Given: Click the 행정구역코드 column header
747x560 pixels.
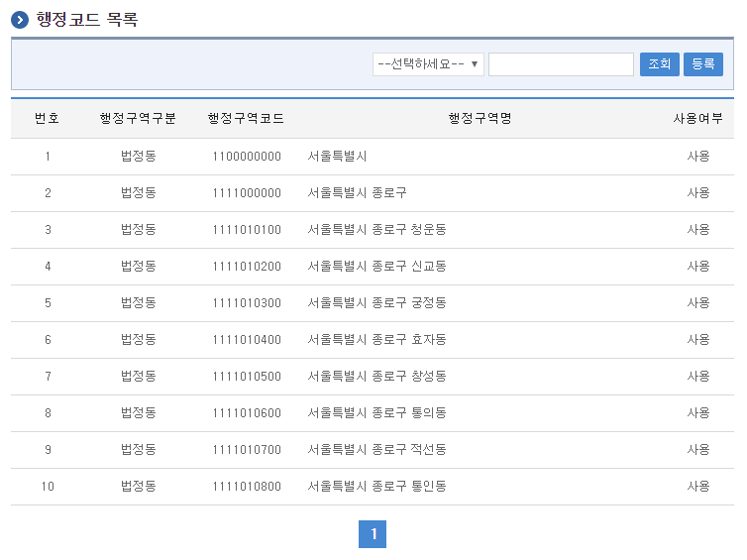Looking at the screenshot, I should pyautogui.click(x=246, y=119).
